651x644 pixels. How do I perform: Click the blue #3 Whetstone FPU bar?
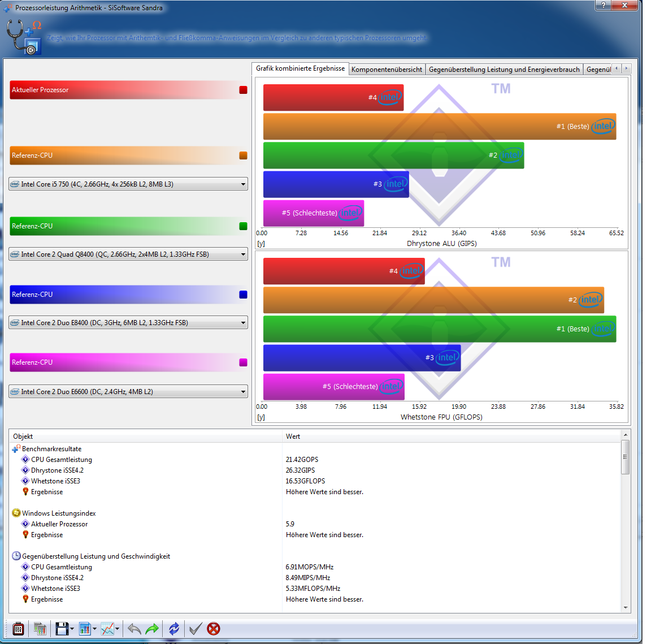coord(362,358)
